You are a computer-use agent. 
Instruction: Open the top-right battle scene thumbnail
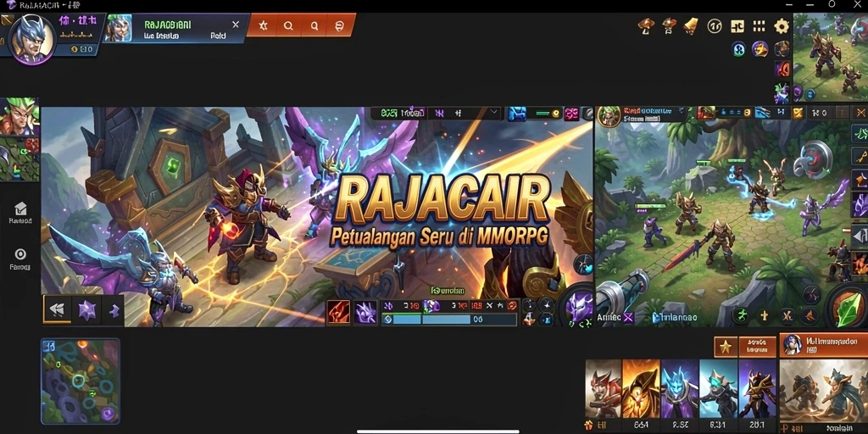[831, 57]
